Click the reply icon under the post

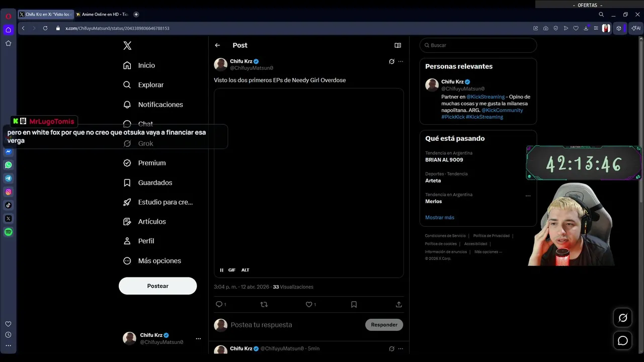[219, 304]
